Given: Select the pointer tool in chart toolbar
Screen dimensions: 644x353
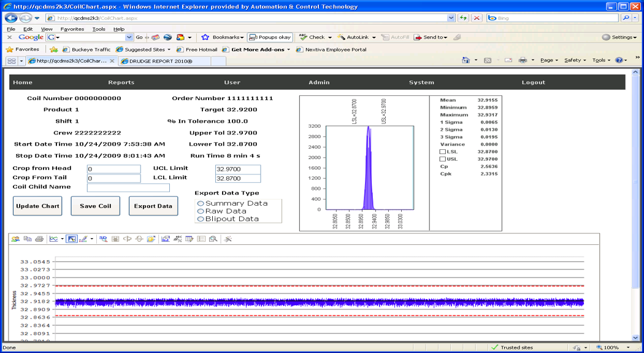Looking at the screenshot, I should pyautogui.click(x=72, y=239).
